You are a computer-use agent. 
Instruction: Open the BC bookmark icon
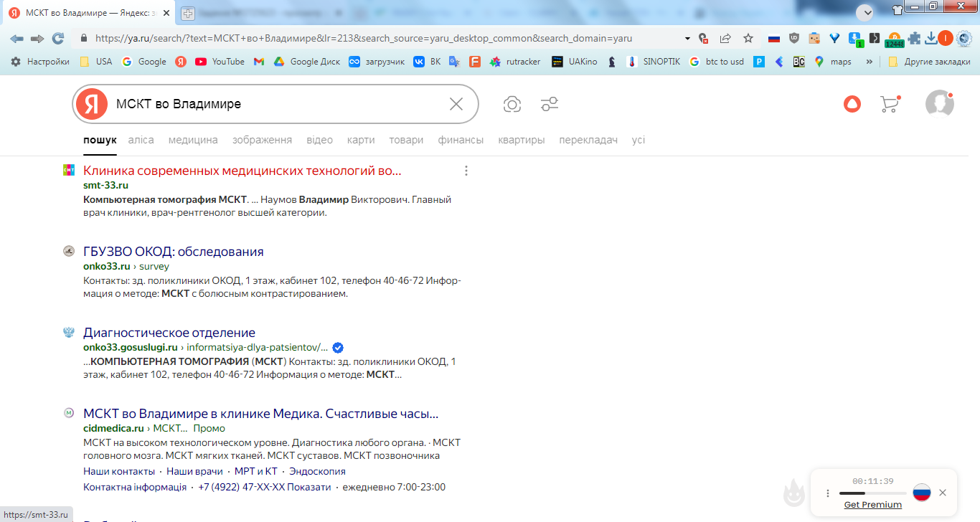point(798,62)
